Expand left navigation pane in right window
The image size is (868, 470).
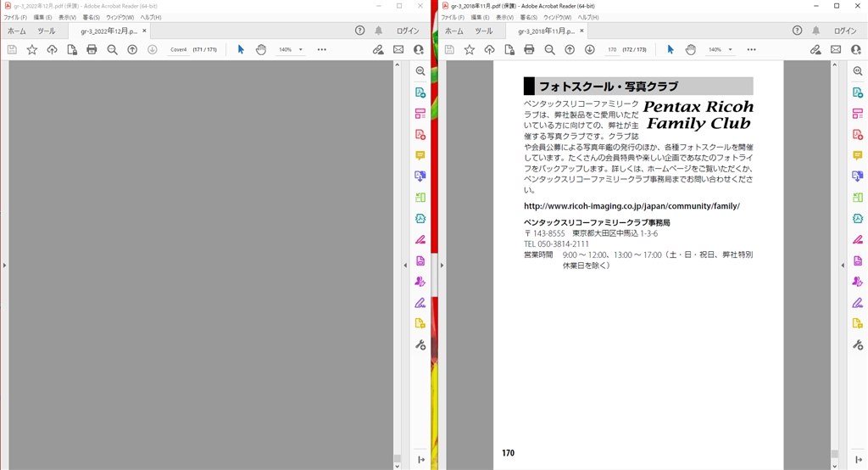pos(442,266)
